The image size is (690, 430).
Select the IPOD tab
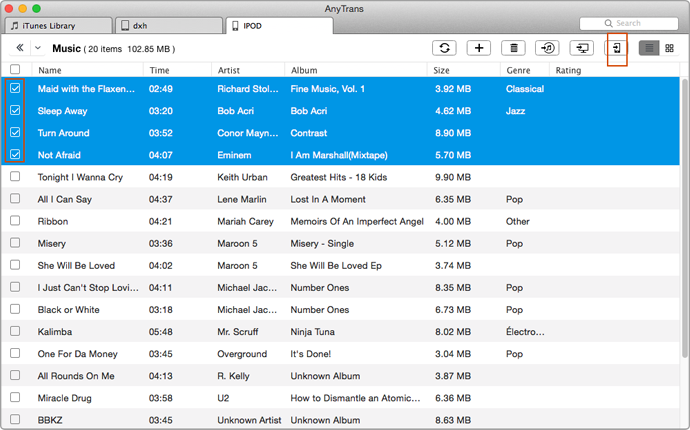[x=279, y=26]
